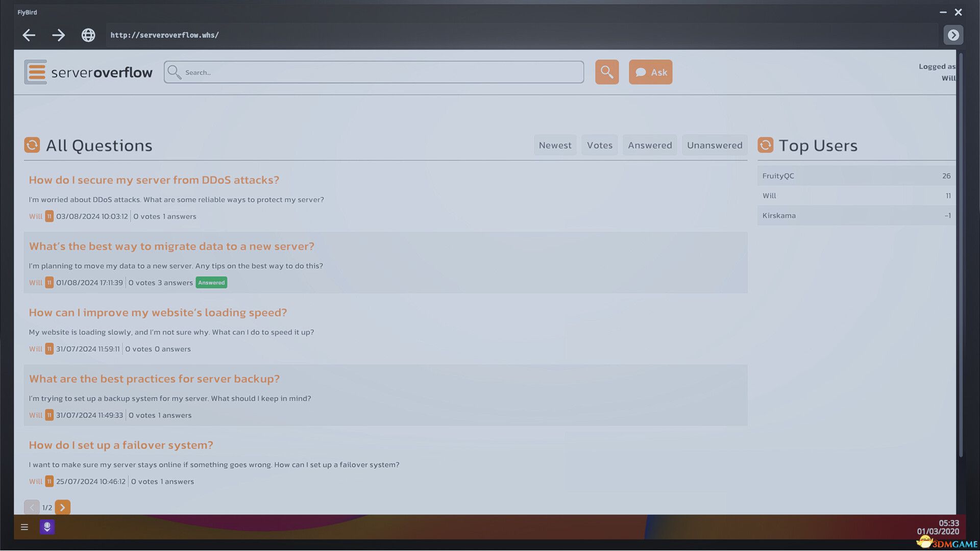The width and height of the screenshot is (980, 551).
Task: Open the hamburger menu at bottom left
Action: tap(24, 527)
